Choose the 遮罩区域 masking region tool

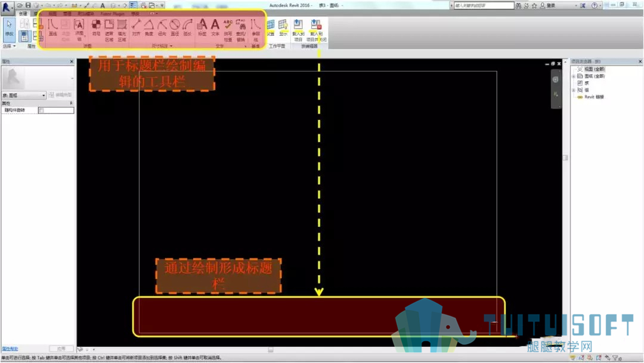(109, 30)
